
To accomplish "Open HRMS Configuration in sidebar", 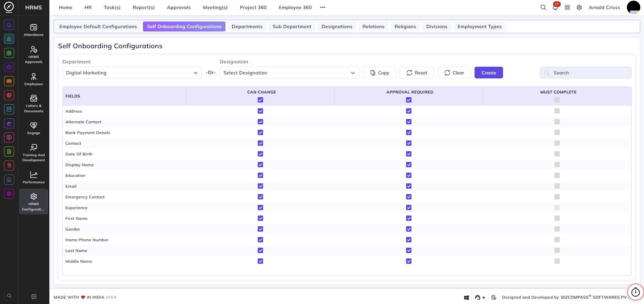I will pos(34,201).
